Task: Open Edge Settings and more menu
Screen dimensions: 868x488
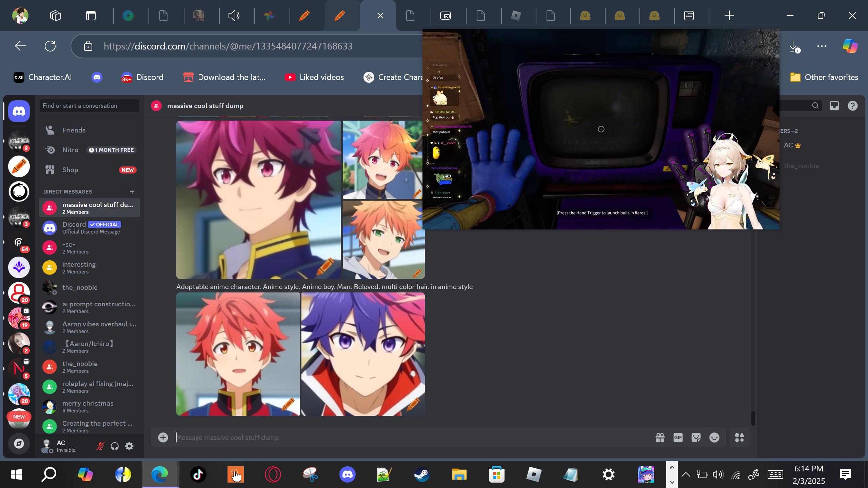Action: point(822,46)
